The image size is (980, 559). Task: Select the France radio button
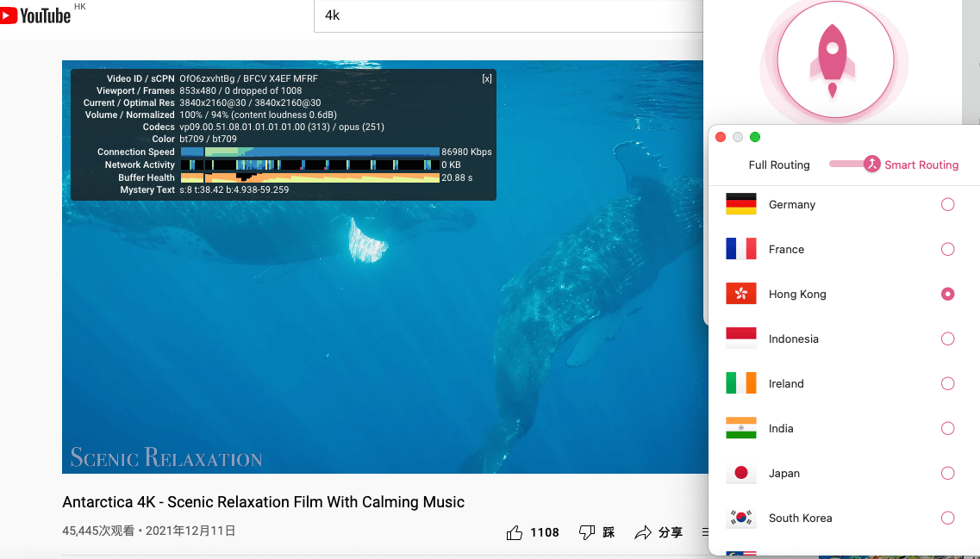pyautogui.click(x=947, y=250)
